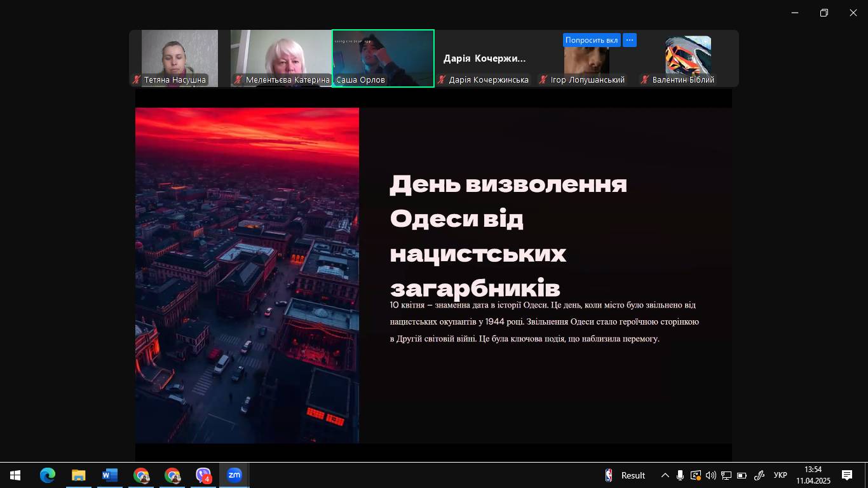This screenshot has width=868, height=488.
Task: Click the battery status icon
Action: tap(742, 475)
